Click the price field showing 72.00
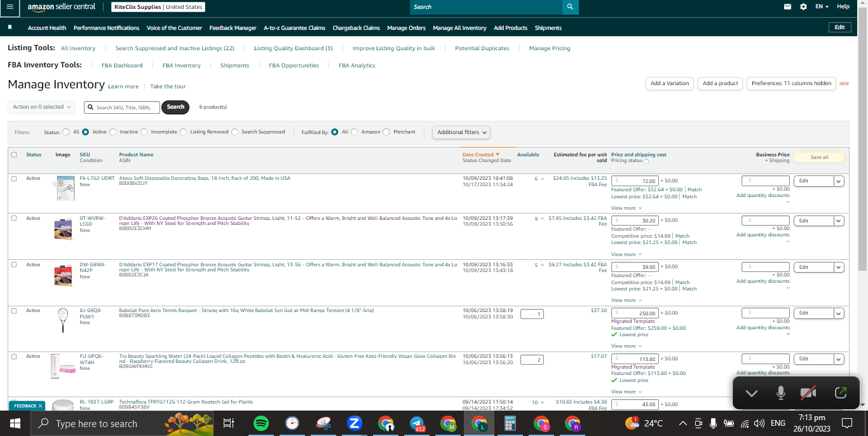The height and width of the screenshot is (436, 868). (x=635, y=181)
